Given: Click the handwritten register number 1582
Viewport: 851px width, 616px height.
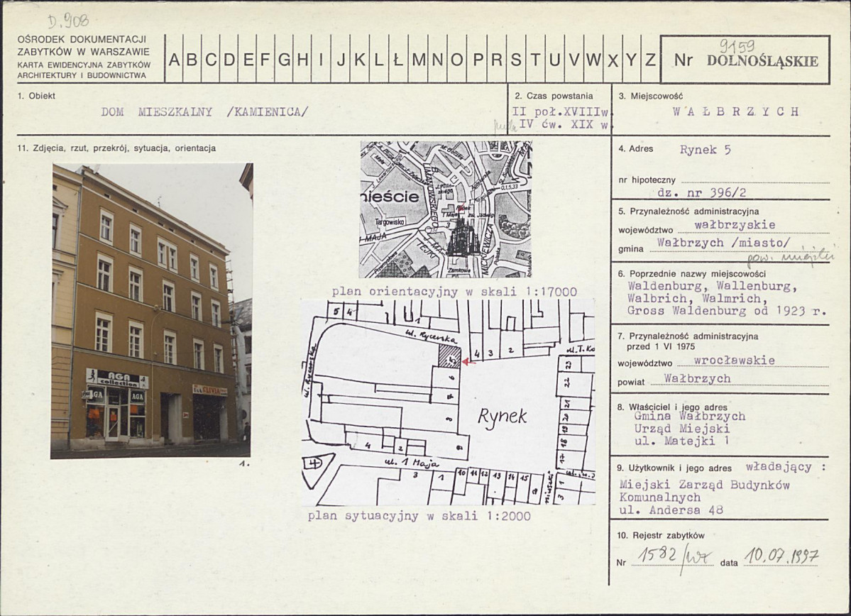Looking at the screenshot, I should [657, 558].
